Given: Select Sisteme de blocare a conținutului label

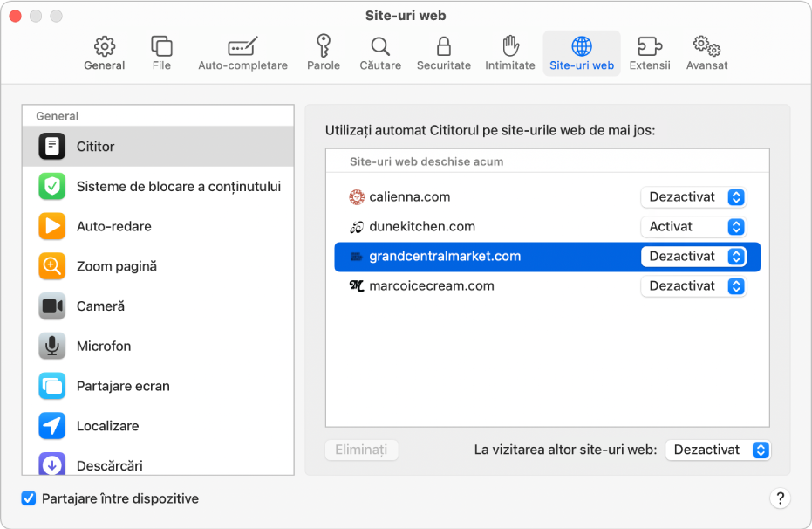Looking at the screenshot, I should tap(179, 187).
